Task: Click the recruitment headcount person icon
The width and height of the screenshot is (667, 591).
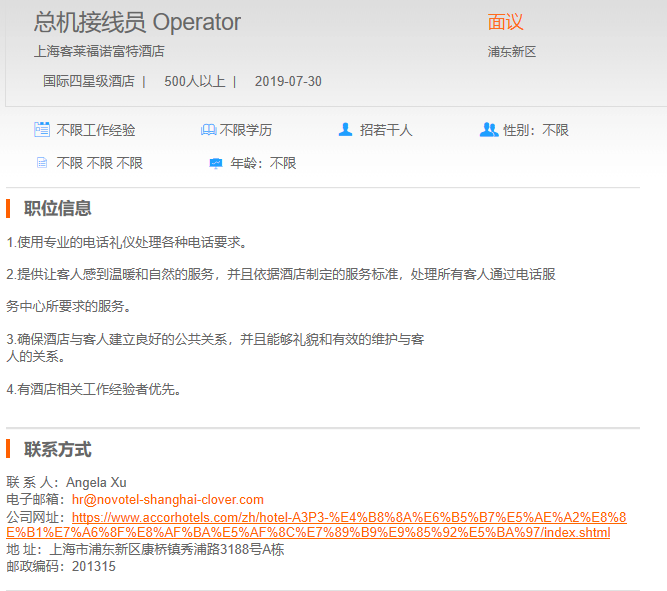Action: 345,130
